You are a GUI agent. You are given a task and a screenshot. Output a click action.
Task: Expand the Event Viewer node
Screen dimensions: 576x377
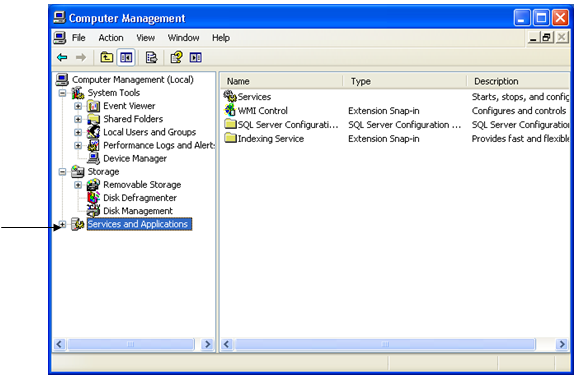[78, 106]
